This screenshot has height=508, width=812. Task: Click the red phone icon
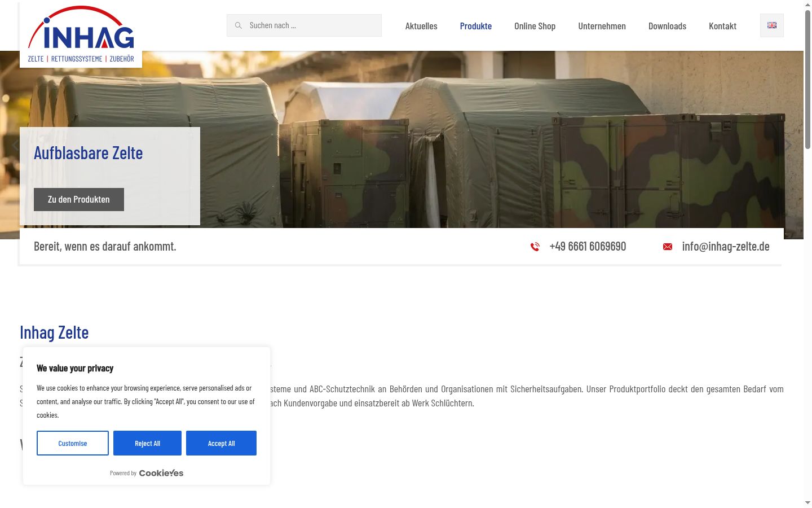[x=535, y=247]
